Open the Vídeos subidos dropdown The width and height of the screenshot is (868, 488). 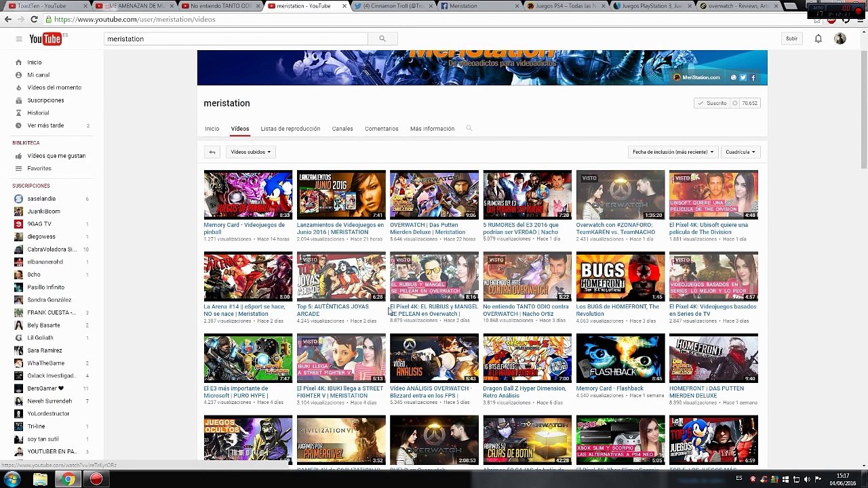coord(250,152)
